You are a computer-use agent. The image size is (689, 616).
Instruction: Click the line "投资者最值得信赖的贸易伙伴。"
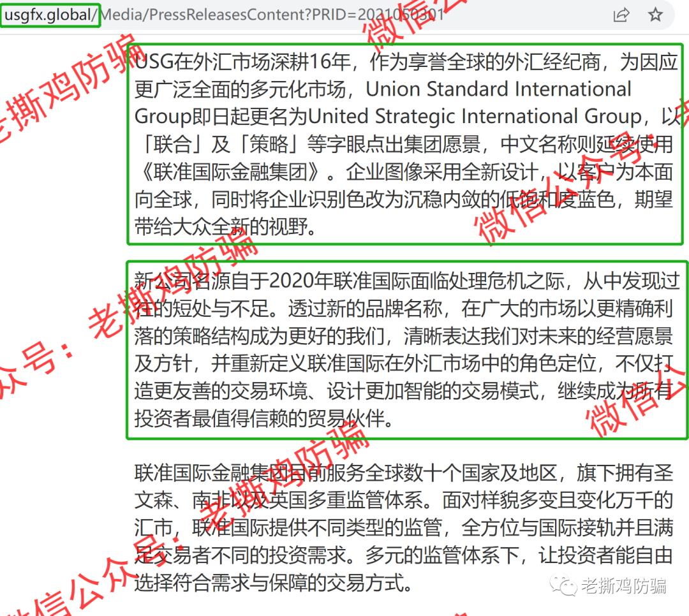coord(264,418)
